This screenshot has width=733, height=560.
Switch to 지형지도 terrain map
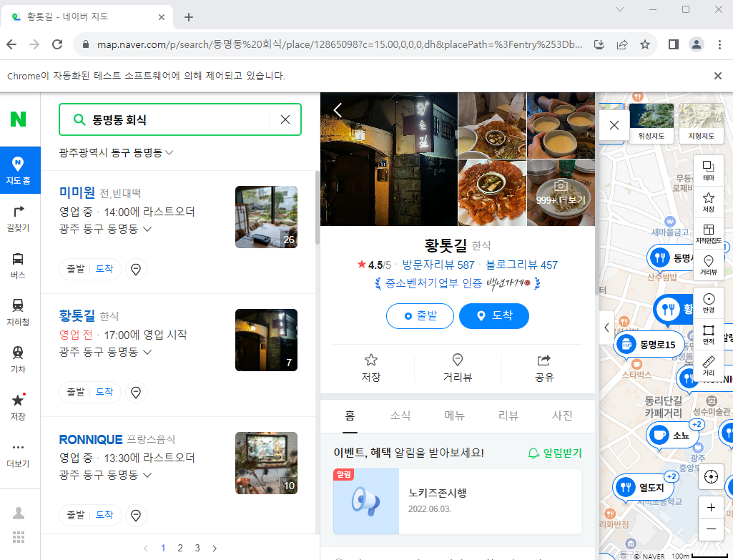click(701, 122)
